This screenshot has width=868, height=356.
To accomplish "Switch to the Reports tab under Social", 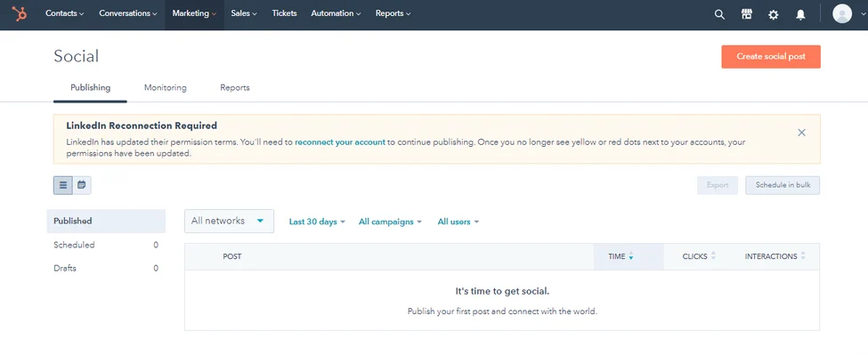I will 235,87.
